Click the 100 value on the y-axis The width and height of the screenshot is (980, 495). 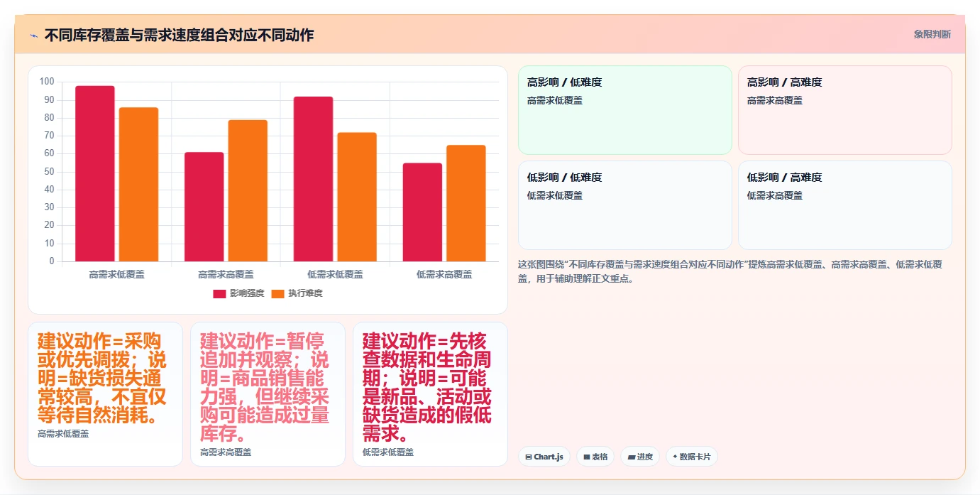[47, 82]
